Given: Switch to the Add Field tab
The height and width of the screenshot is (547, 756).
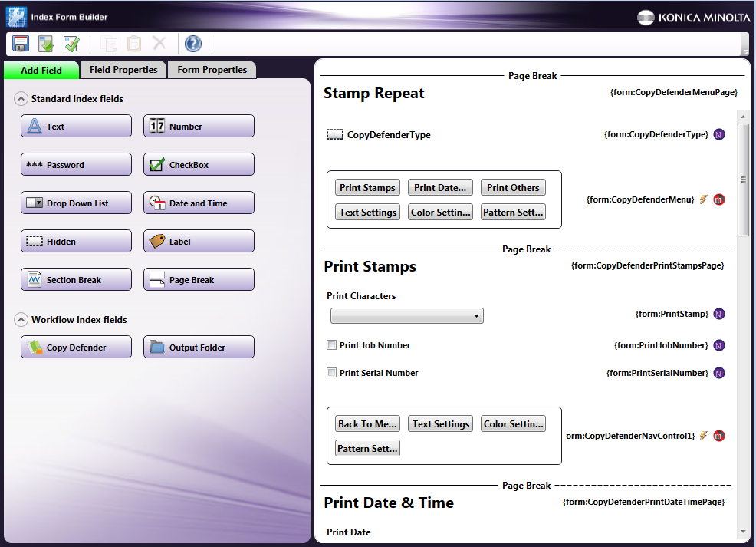Looking at the screenshot, I should [x=41, y=70].
